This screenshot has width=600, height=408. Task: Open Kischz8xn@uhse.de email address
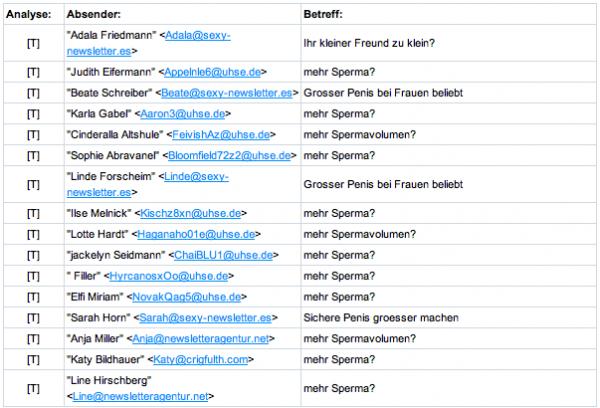pyautogui.click(x=191, y=214)
